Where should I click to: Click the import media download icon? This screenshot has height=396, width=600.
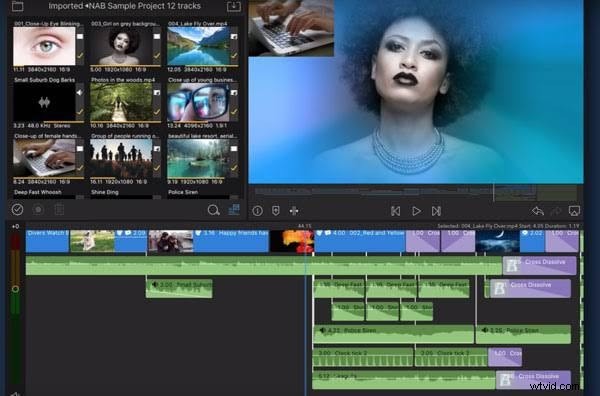[234, 6]
